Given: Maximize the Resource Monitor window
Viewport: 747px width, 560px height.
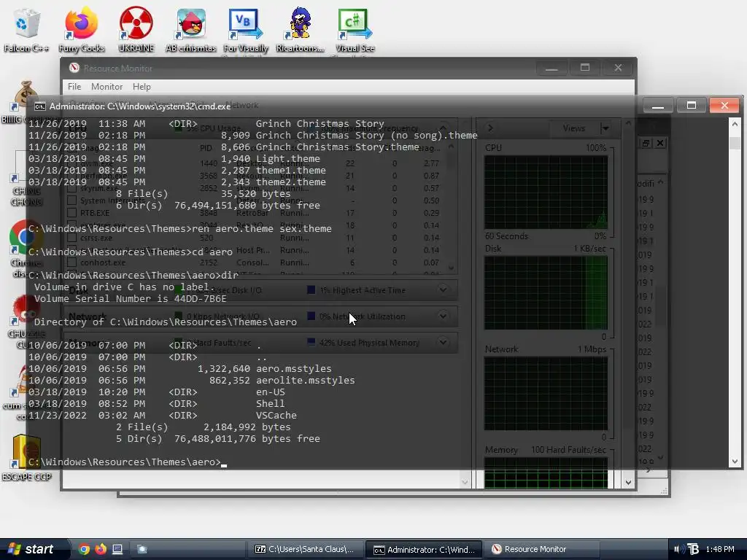Looking at the screenshot, I should (x=585, y=68).
